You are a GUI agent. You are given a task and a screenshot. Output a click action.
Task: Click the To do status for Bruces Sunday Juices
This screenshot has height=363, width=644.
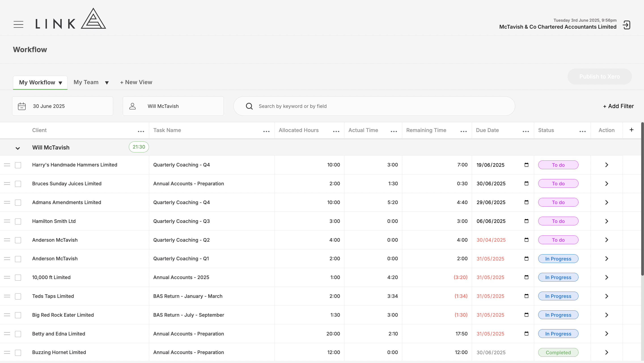(x=558, y=184)
